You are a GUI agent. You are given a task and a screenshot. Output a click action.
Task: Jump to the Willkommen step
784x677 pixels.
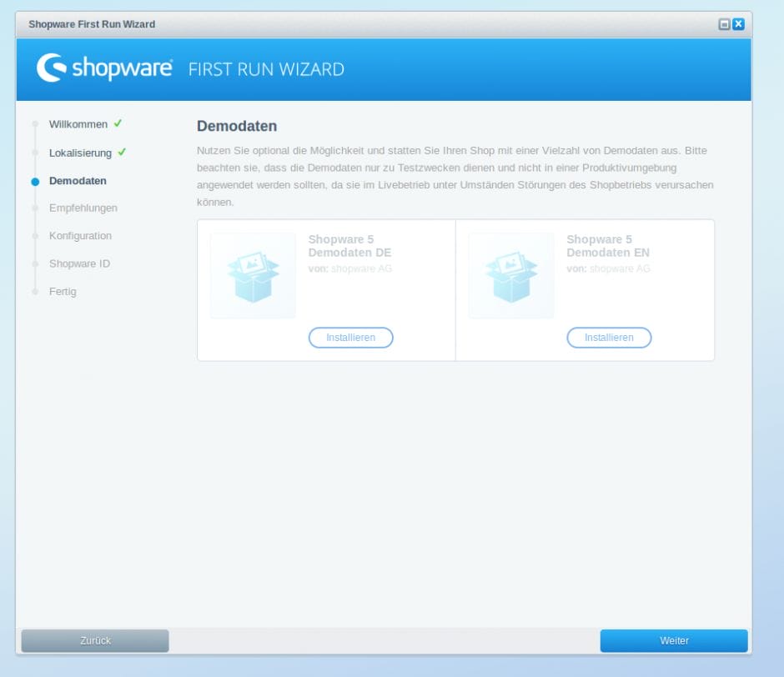point(78,124)
